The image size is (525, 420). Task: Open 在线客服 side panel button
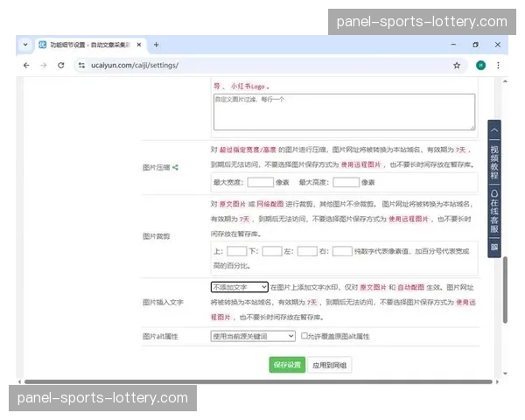[494, 212]
